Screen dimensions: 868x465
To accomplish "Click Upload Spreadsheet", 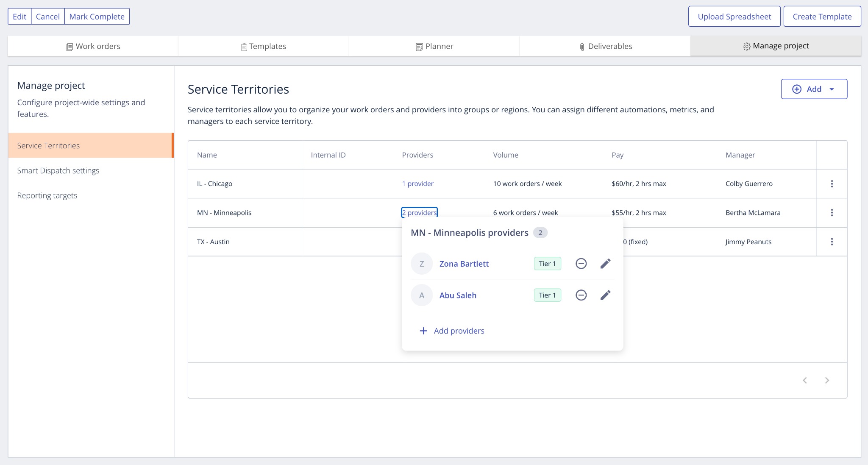I will 734,17.
